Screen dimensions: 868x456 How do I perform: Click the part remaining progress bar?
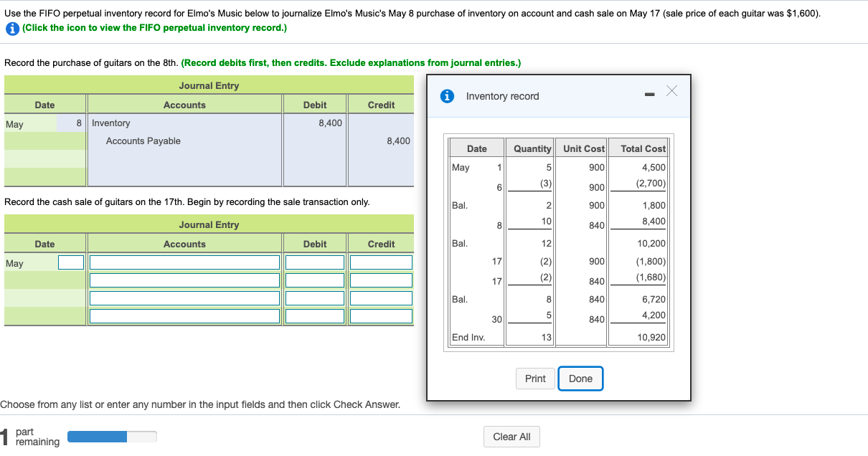pyautogui.click(x=111, y=436)
